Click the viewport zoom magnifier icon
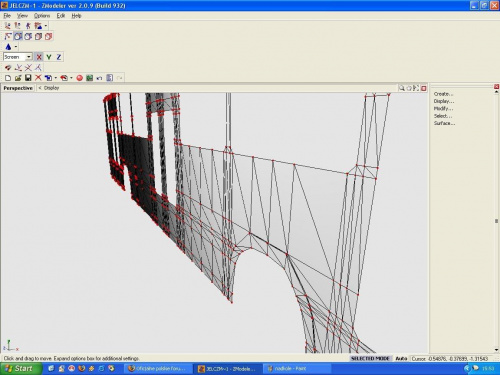 click(402, 88)
